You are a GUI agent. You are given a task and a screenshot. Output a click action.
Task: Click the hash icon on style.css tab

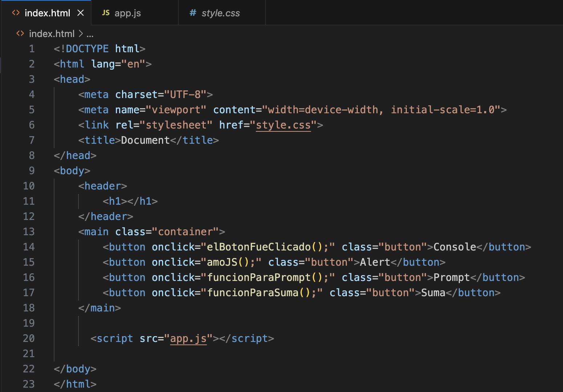[193, 13]
